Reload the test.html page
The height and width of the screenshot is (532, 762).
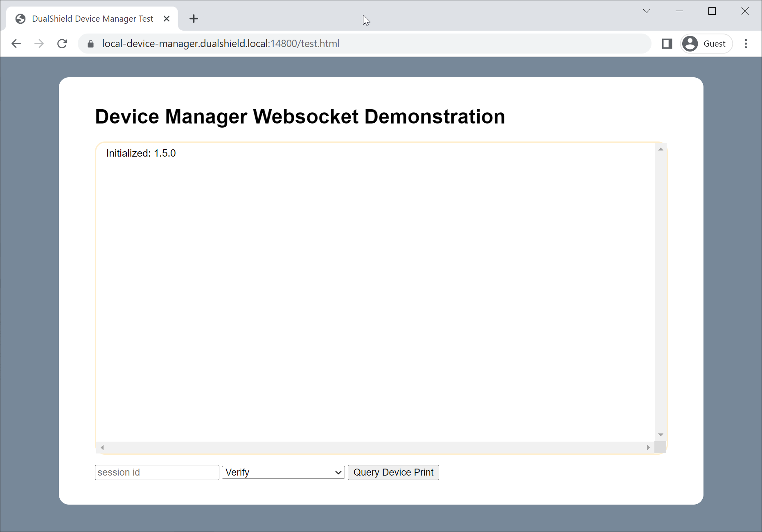[62, 44]
